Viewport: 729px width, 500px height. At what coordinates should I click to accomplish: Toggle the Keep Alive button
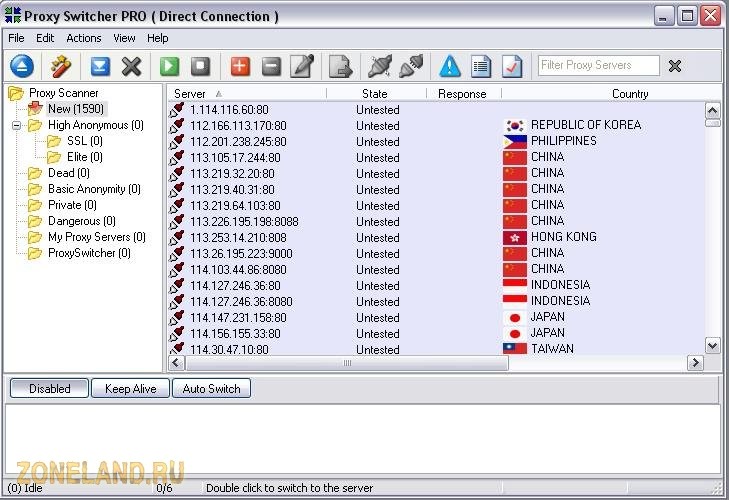pyautogui.click(x=131, y=388)
